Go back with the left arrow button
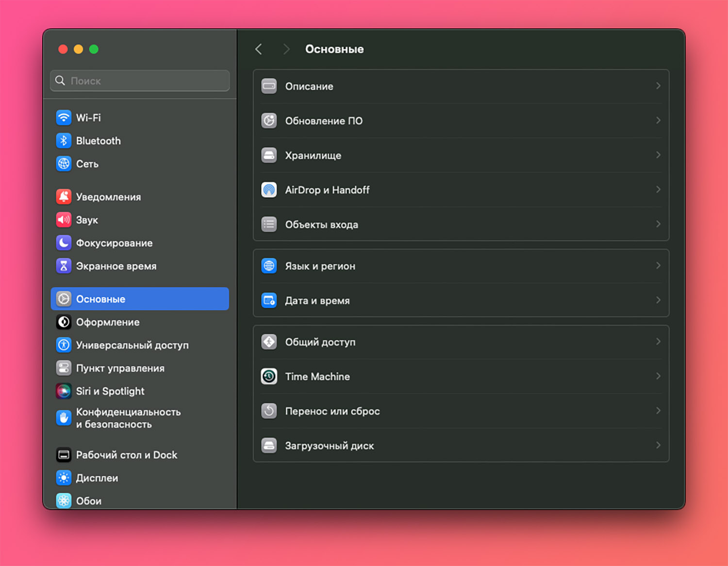 point(259,49)
